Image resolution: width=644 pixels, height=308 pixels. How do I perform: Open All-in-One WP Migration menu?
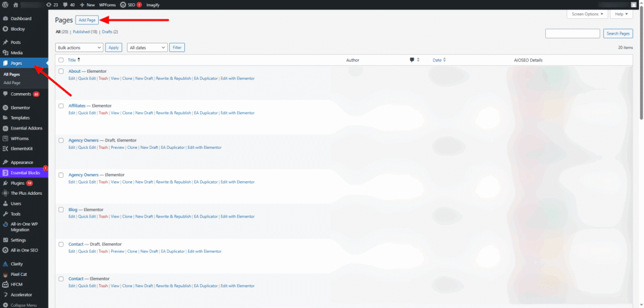click(25, 227)
